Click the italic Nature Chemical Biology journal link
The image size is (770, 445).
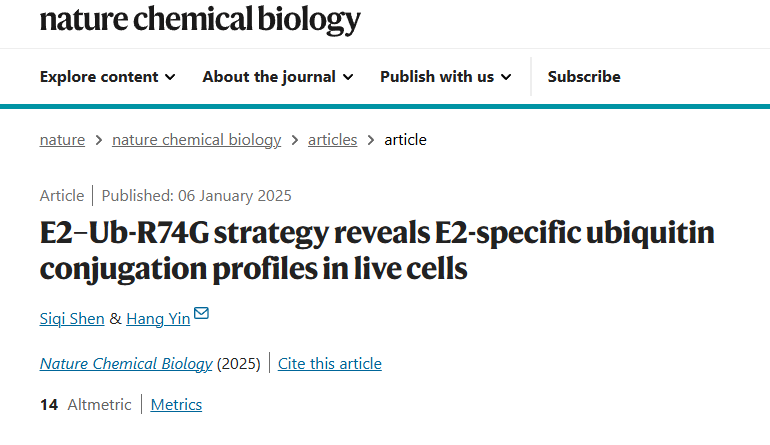(126, 363)
